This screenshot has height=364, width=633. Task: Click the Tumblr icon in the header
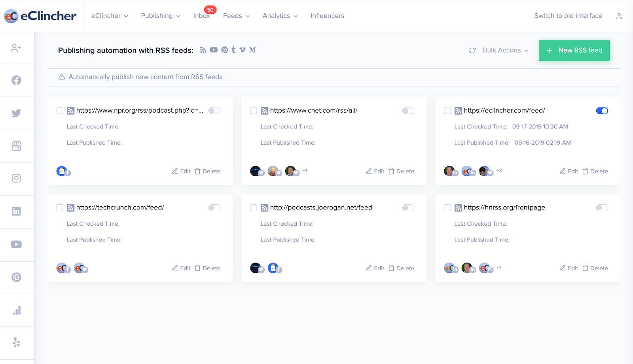click(x=233, y=50)
